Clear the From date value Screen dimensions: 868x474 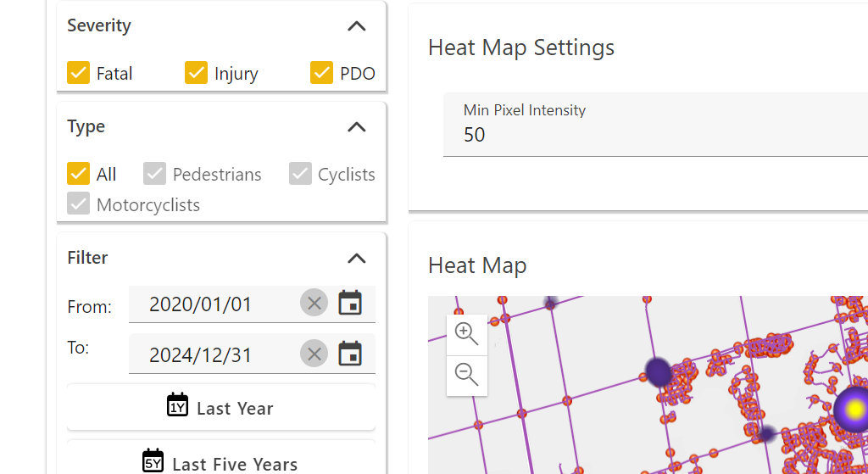314,304
